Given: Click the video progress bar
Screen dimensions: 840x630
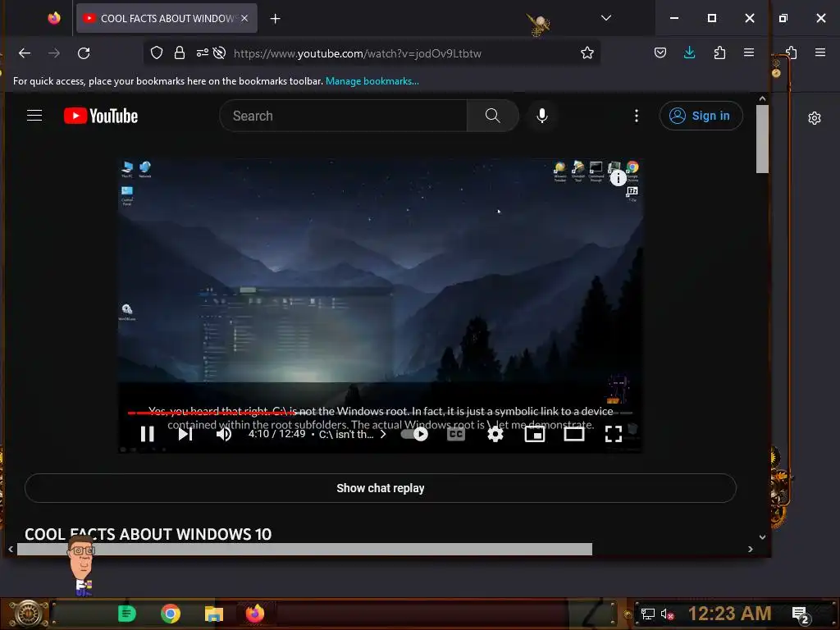Looking at the screenshot, I should click(380, 413).
